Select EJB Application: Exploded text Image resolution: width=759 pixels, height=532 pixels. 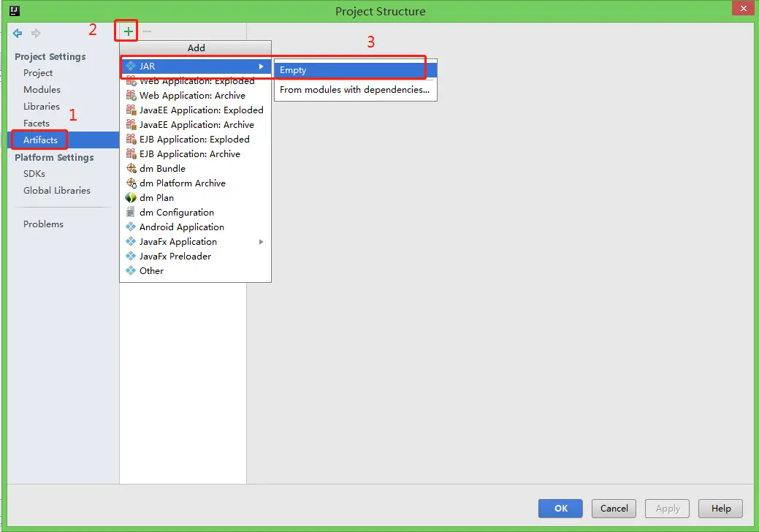point(194,139)
